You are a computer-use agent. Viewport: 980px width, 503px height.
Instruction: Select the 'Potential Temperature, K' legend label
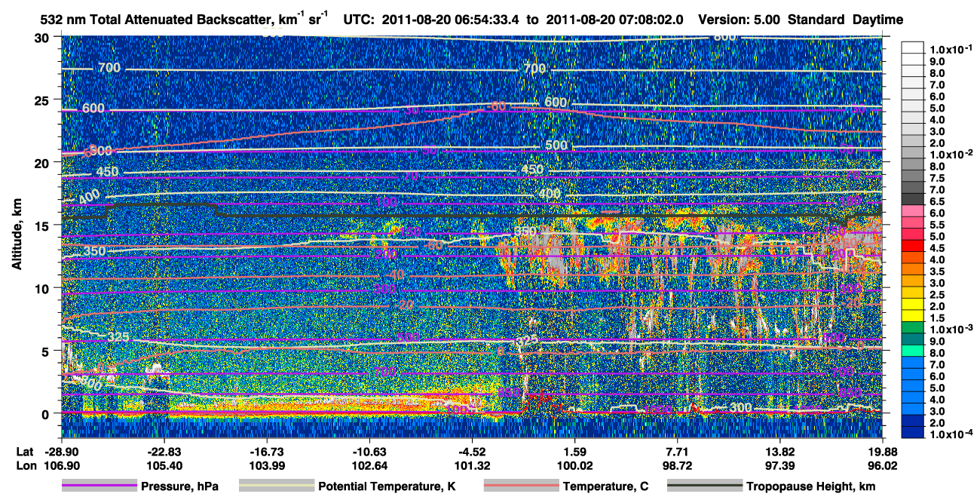pyautogui.click(x=387, y=487)
